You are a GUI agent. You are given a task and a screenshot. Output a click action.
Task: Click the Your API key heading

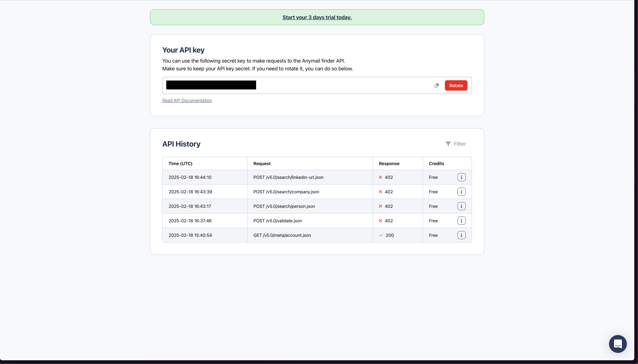(x=183, y=50)
